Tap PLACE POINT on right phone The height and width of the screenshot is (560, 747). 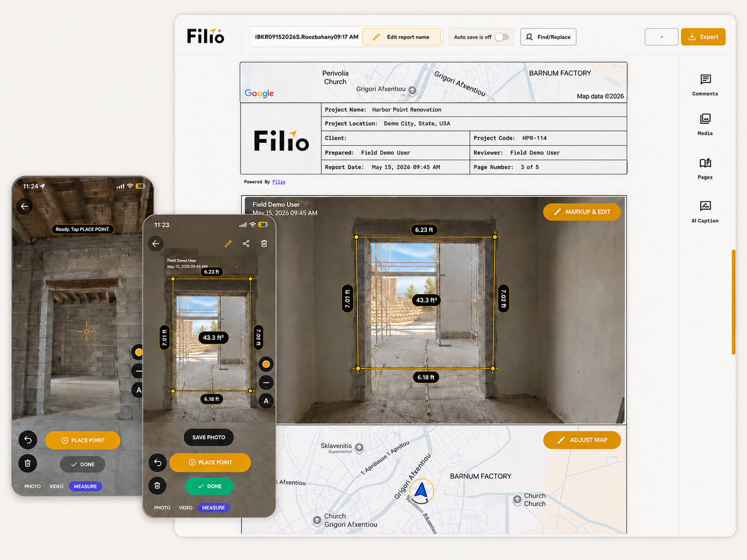pyautogui.click(x=210, y=463)
